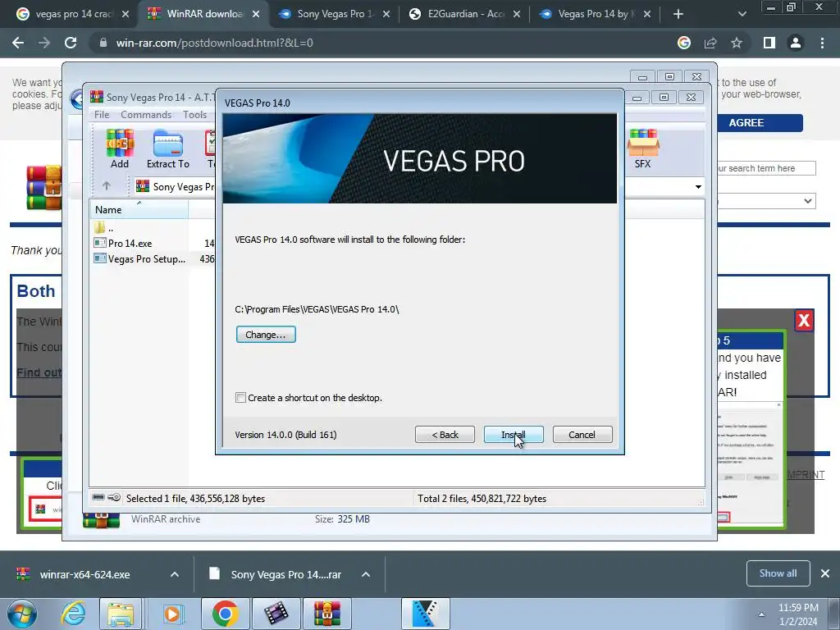
Task: Open the Commands menu in WinRAR
Action: coord(146,115)
